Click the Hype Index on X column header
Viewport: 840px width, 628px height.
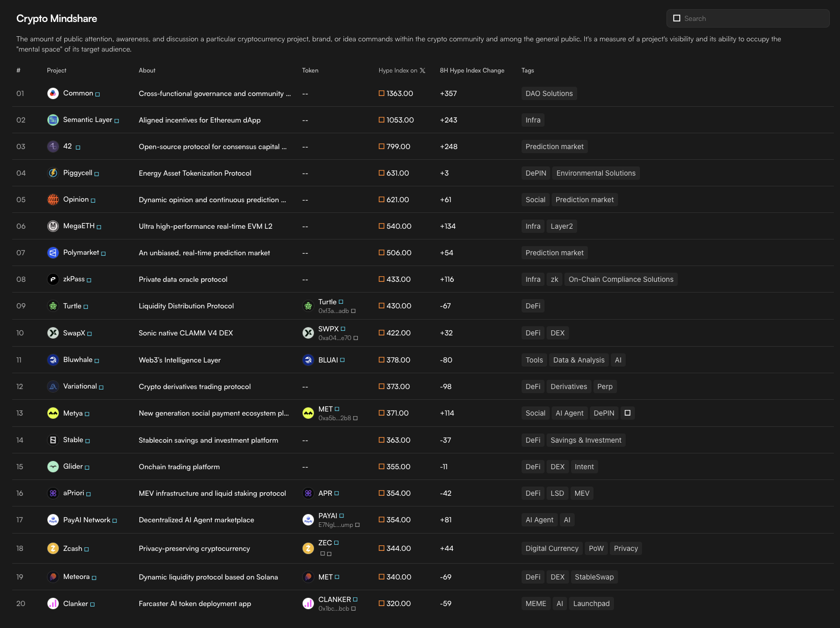(402, 70)
